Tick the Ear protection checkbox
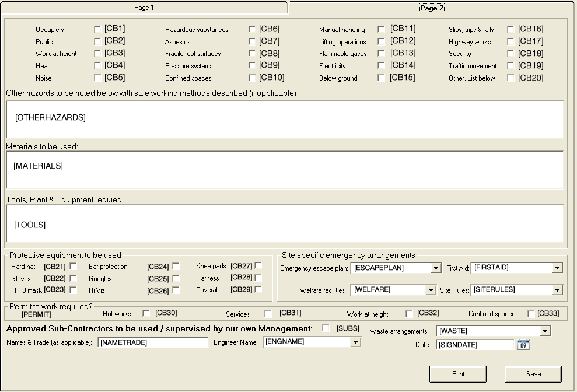This screenshot has height=392, width=577. pyautogui.click(x=176, y=266)
